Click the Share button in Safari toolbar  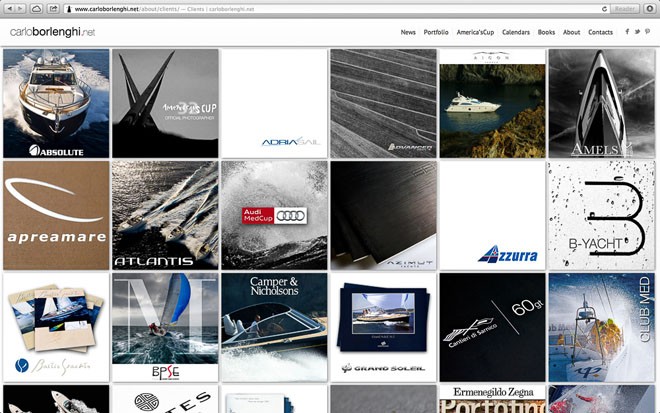coord(53,8)
